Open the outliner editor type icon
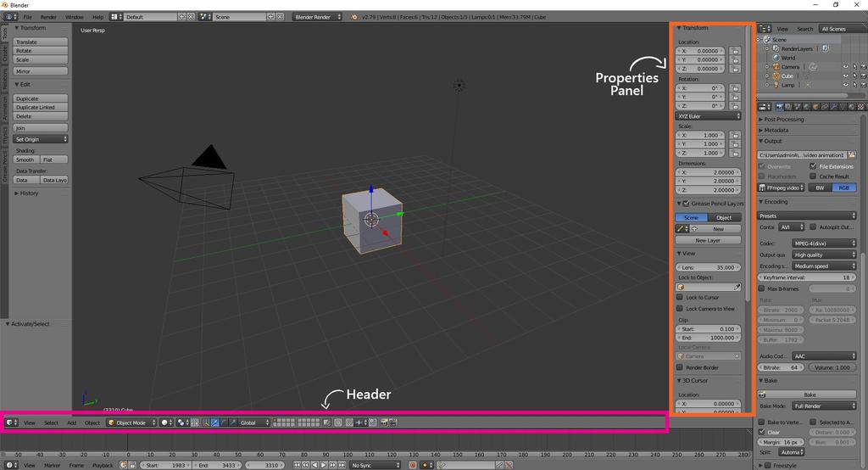Viewport: 868px width, 470px height. pyautogui.click(x=765, y=29)
